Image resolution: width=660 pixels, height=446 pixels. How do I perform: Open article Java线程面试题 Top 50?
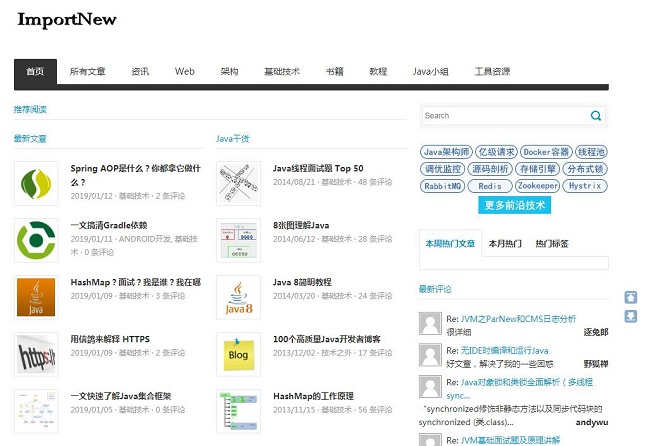(x=318, y=169)
